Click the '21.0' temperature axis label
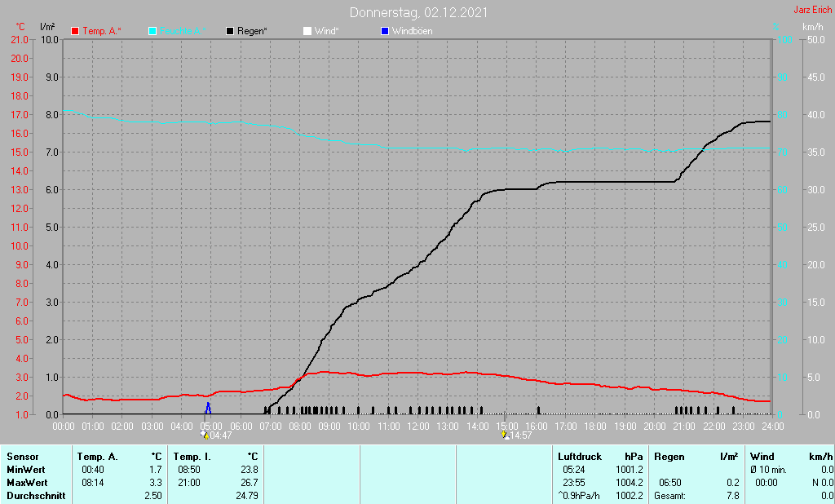The height and width of the screenshot is (504, 835). pyautogui.click(x=20, y=40)
